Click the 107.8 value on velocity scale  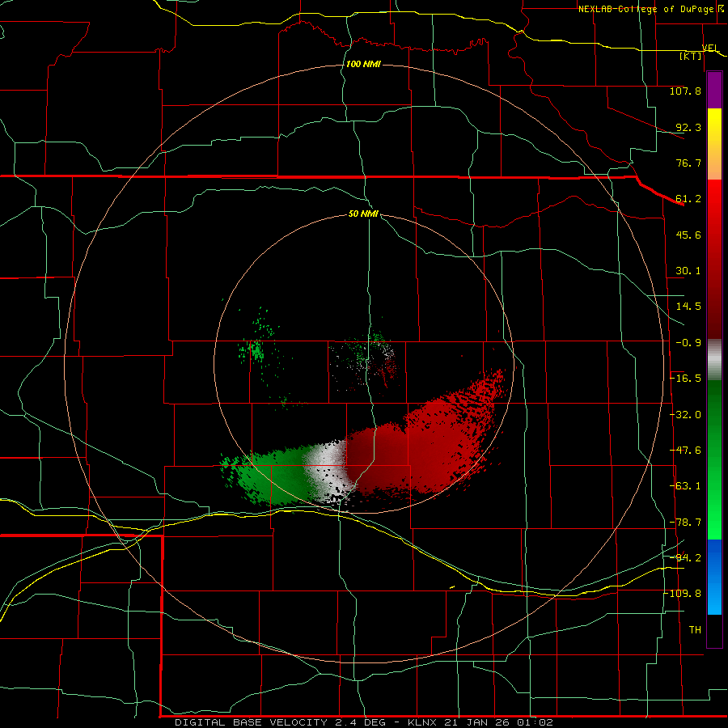coord(685,91)
